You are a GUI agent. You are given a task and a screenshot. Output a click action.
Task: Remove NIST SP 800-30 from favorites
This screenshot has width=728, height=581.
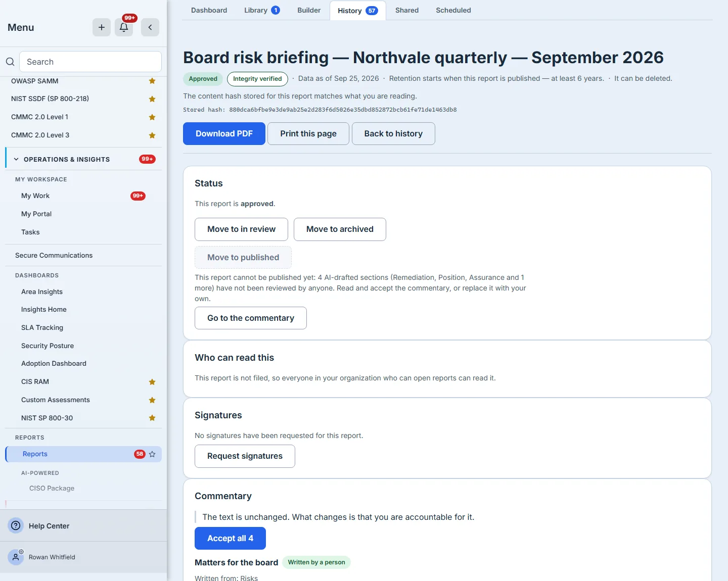pos(152,418)
